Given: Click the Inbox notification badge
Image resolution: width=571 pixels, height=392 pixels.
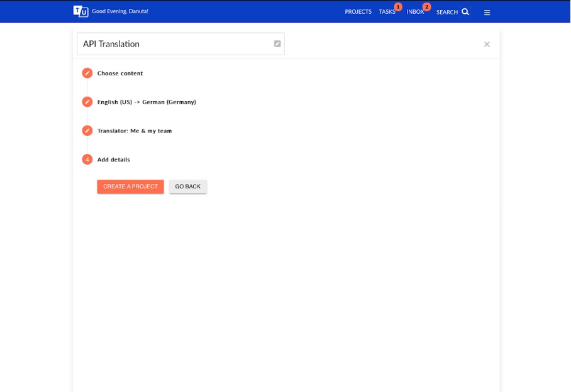Looking at the screenshot, I should click(426, 6).
